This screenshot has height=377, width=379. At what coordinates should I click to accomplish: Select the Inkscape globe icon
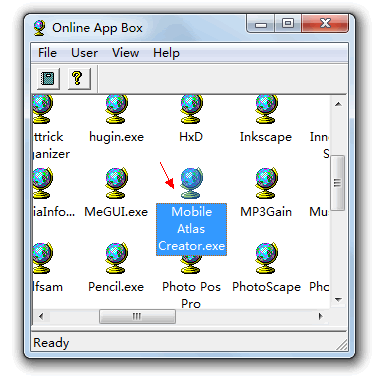click(x=266, y=109)
